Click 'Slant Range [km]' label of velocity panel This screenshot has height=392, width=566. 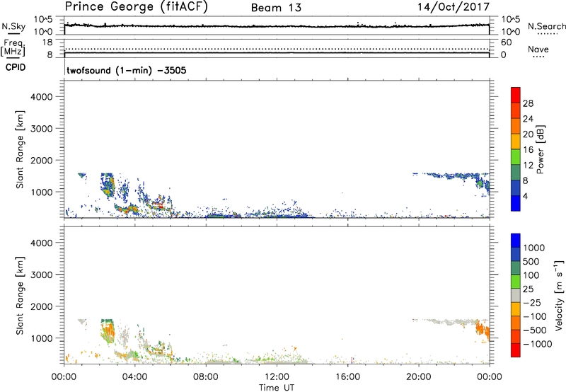tap(20, 295)
